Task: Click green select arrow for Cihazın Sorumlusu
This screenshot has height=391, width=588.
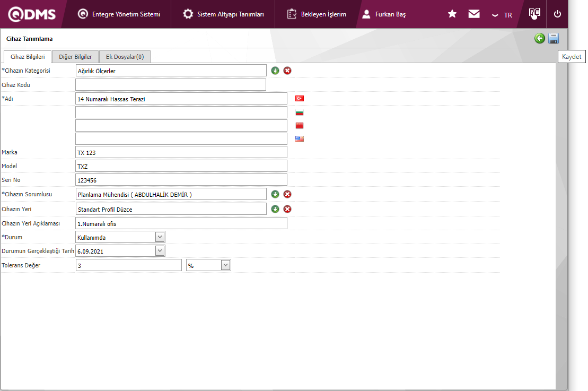Action: pyautogui.click(x=275, y=194)
